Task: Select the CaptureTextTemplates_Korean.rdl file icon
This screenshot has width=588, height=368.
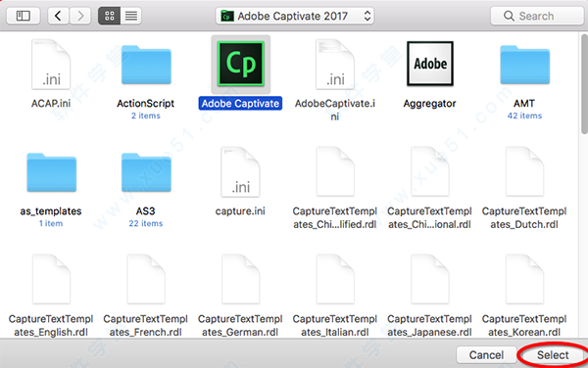Action: pos(524,280)
